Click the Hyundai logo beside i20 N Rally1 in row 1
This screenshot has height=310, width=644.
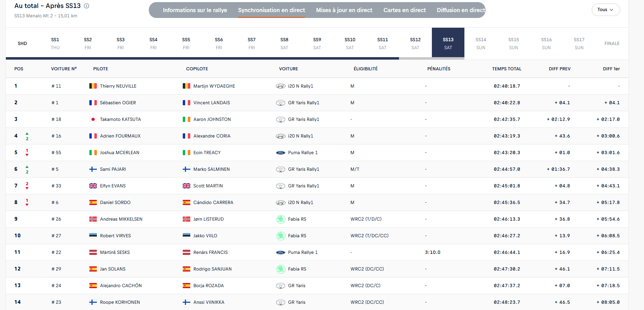point(280,86)
